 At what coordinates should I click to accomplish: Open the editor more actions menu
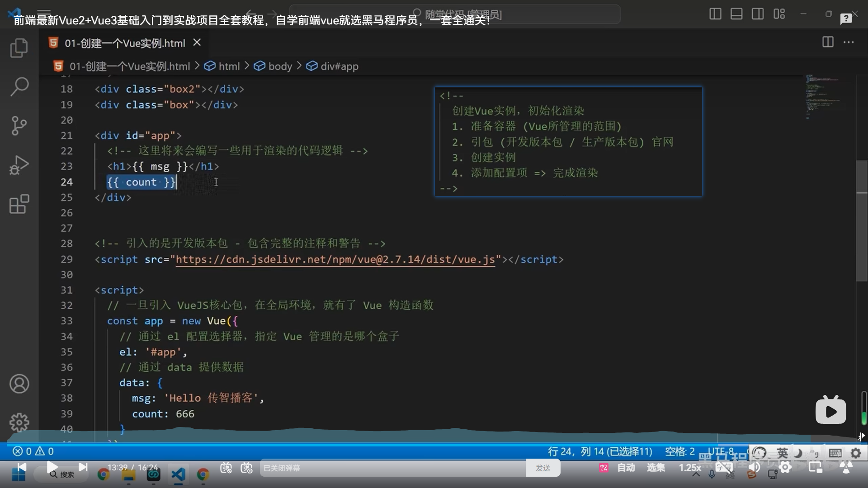tap(849, 42)
